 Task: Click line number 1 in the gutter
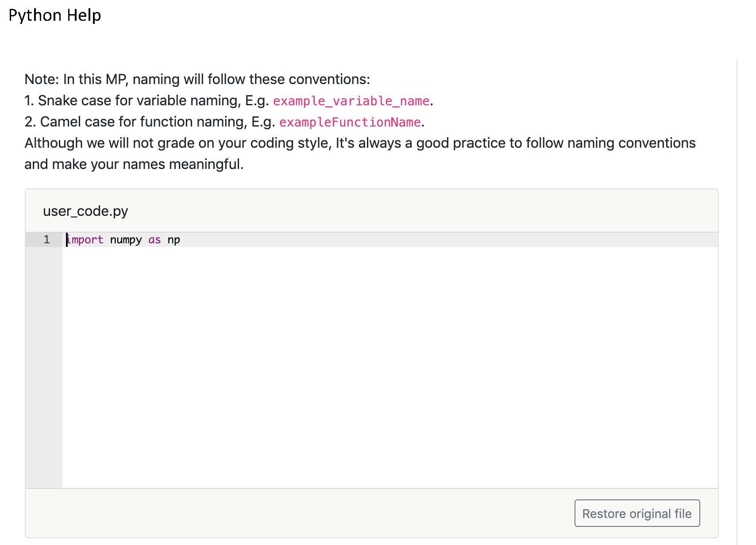[46, 240]
